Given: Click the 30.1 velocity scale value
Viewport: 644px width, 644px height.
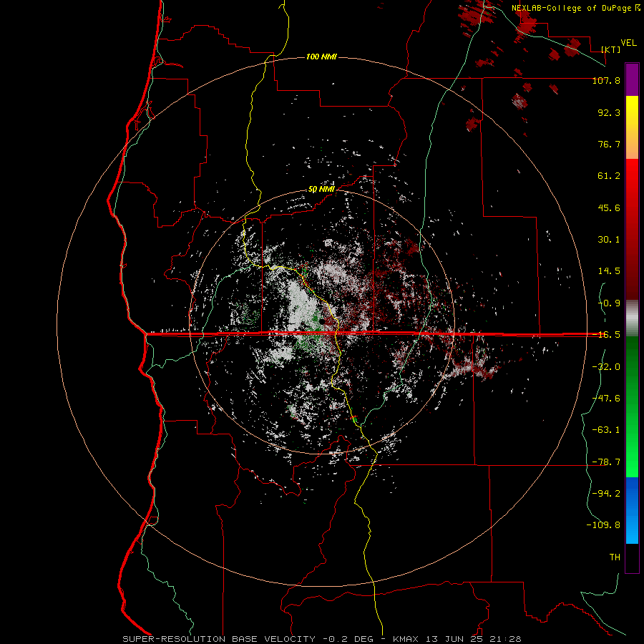Looking at the screenshot, I should click(609, 240).
